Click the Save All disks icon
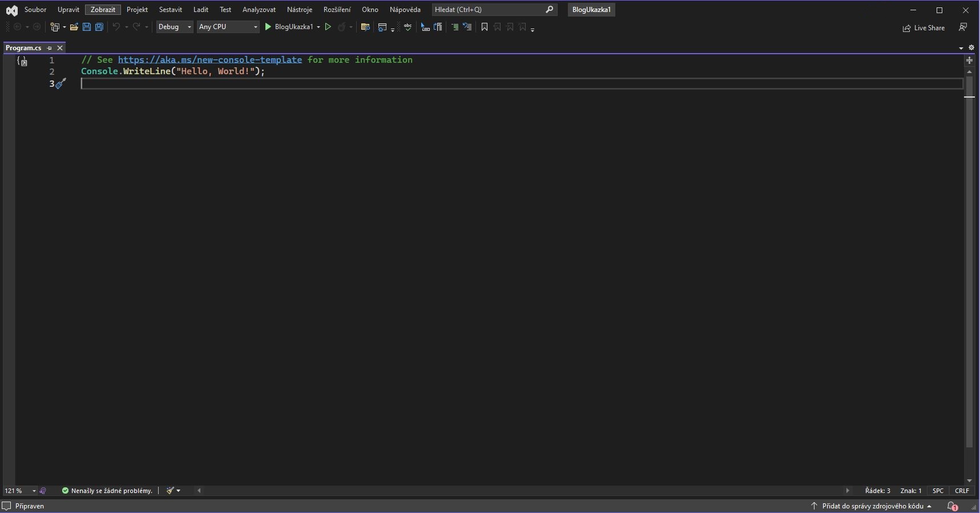 99,27
